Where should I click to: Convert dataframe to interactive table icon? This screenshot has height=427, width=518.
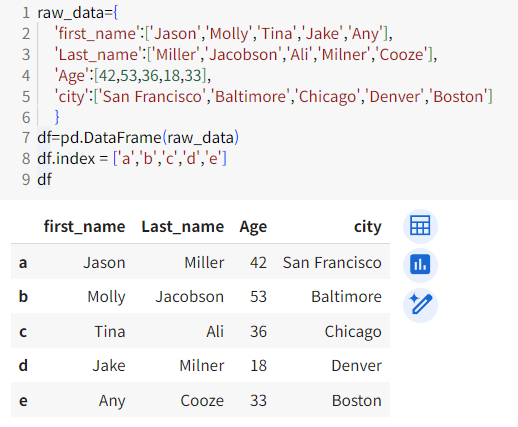click(x=420, y=226)
